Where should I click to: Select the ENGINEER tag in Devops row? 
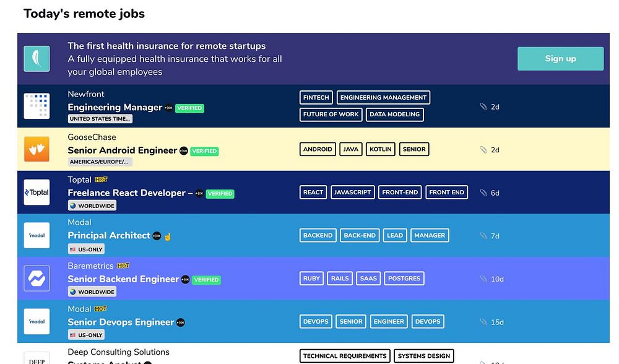tap(389, 321)
